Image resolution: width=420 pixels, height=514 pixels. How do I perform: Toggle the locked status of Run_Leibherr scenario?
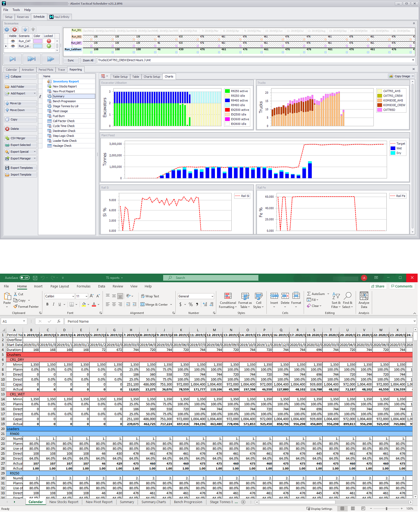(x=49, y=46)
